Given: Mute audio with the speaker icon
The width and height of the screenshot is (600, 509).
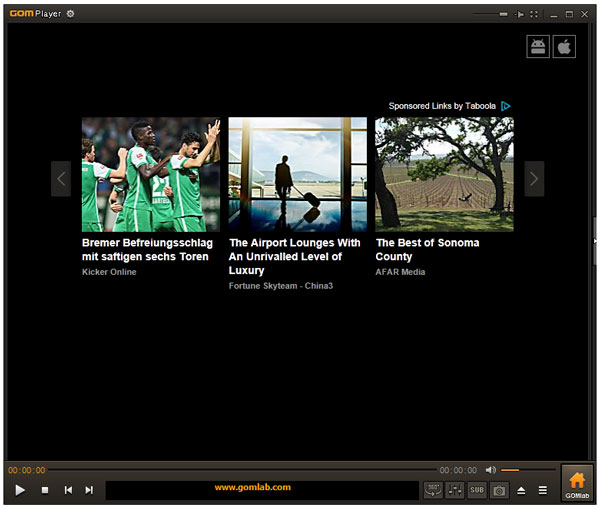Looking at the screenshot, I should pyautogui.click(x=491, y=470).
